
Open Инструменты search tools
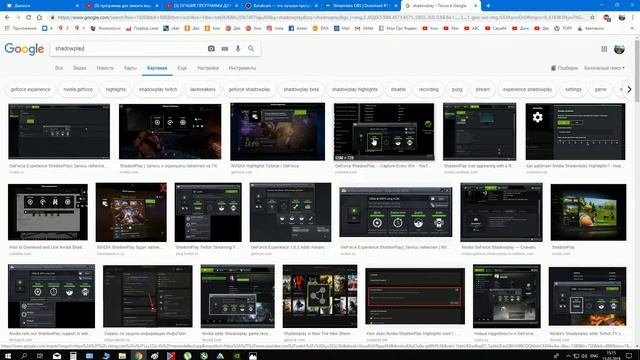tap(242, 68)
